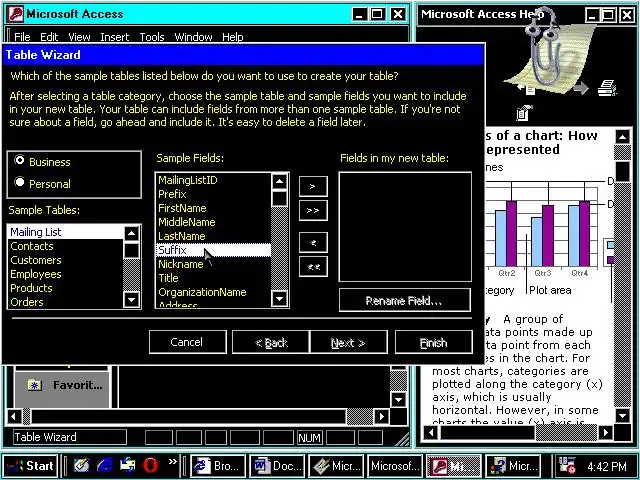
Task: Select Title sample field
Action: tap(213, 278)
